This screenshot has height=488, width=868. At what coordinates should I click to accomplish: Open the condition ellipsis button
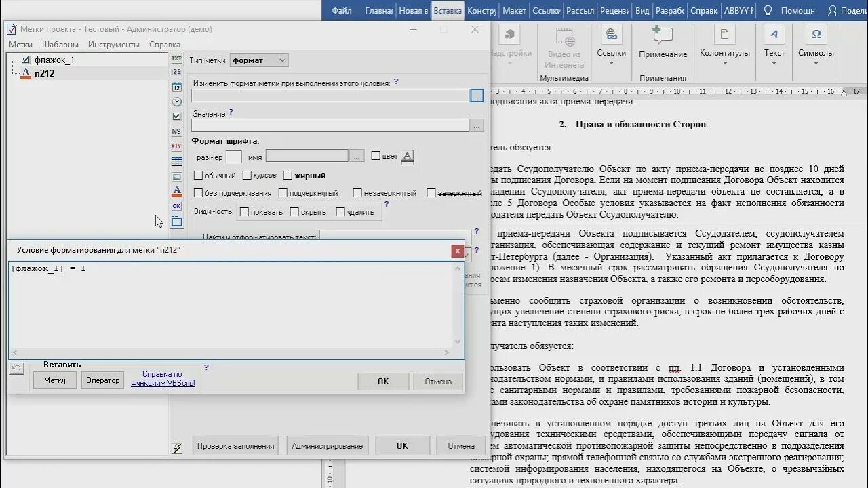477,96
